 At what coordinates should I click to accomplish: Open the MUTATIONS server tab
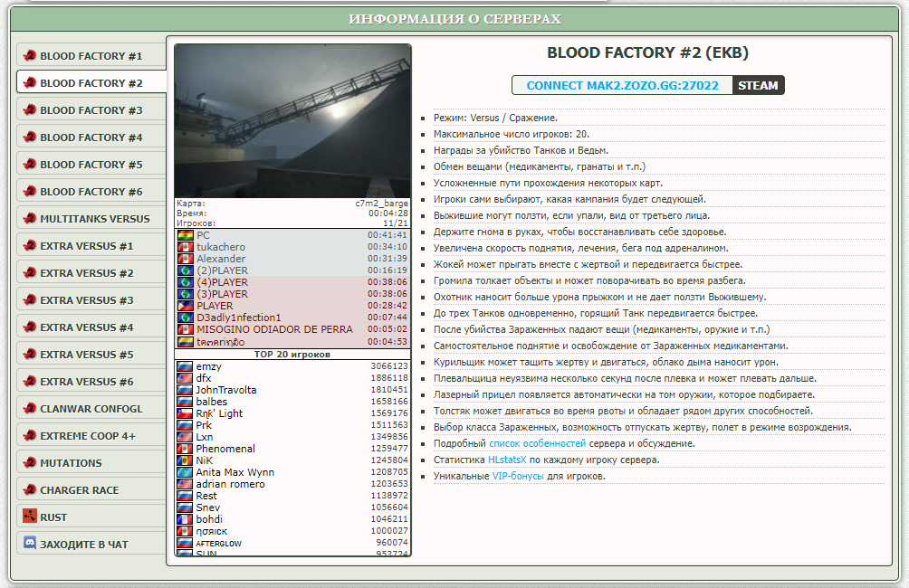(91, 463)
